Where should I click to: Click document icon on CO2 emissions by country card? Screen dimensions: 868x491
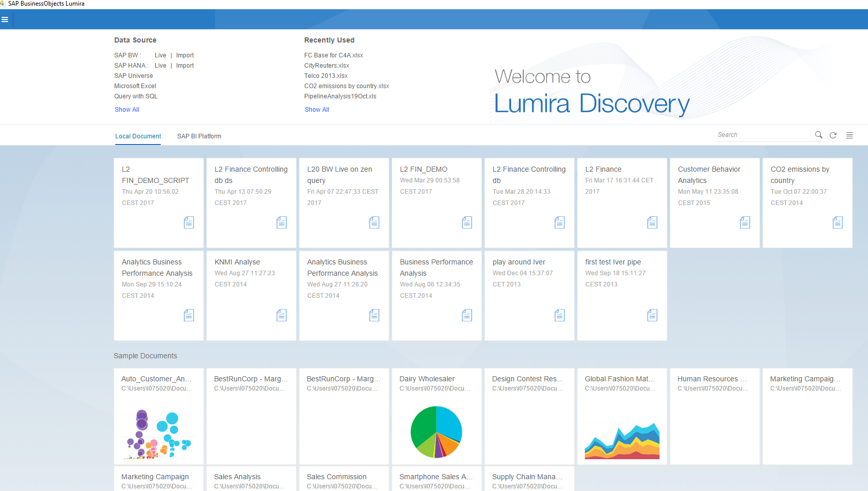838,222
